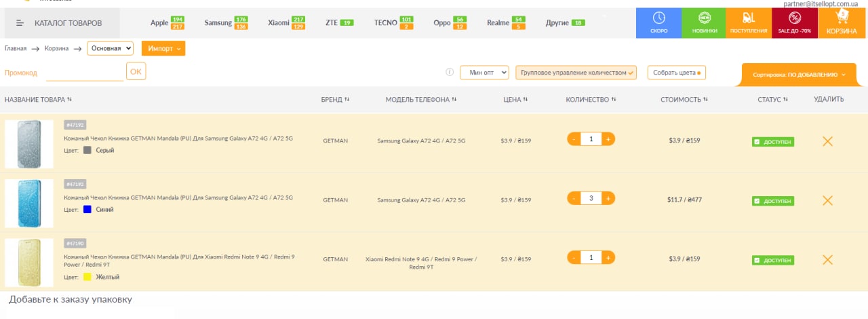Open the Sale до -70% icon
The image size is (868, 319).
click(x=795, y=23)
